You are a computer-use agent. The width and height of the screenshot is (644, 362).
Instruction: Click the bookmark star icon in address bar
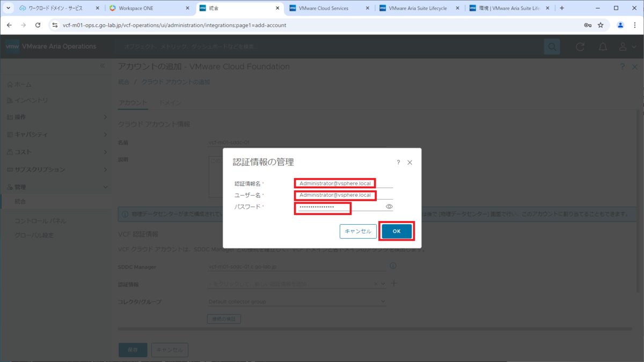601,25
